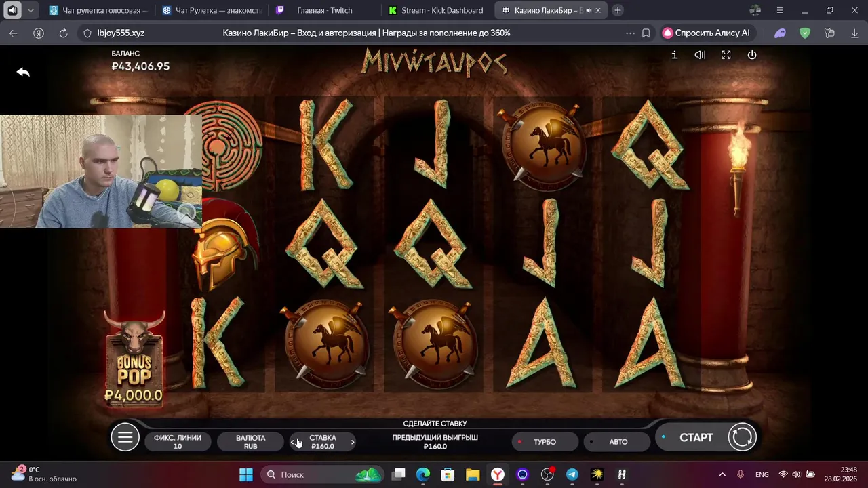Open File Explorer from taskbar
The image size is (868, 488).
473,474
